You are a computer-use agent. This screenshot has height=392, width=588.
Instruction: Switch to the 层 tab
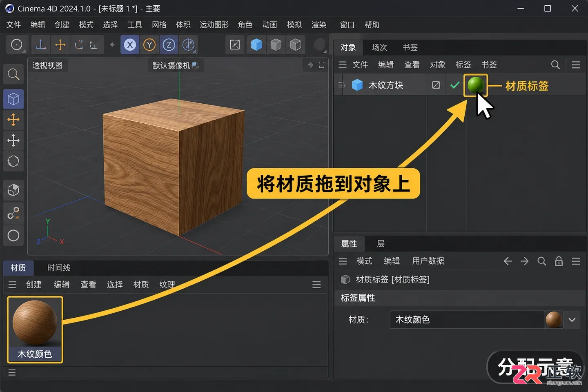(381, 244)
